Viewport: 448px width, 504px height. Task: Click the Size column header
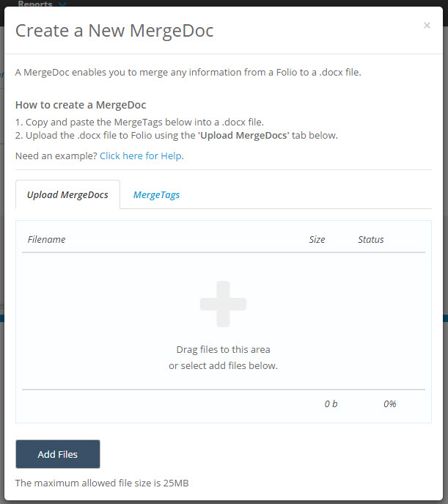click(317, 239)
